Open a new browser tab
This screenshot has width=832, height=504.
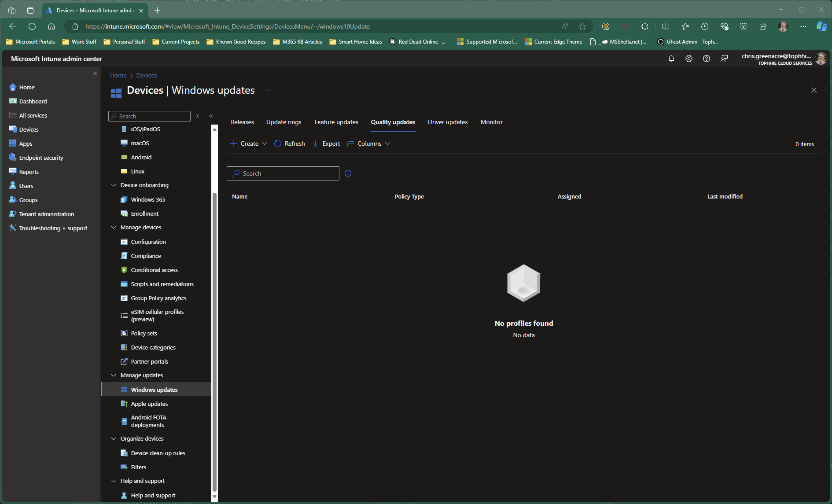click(x=158, y=10)
